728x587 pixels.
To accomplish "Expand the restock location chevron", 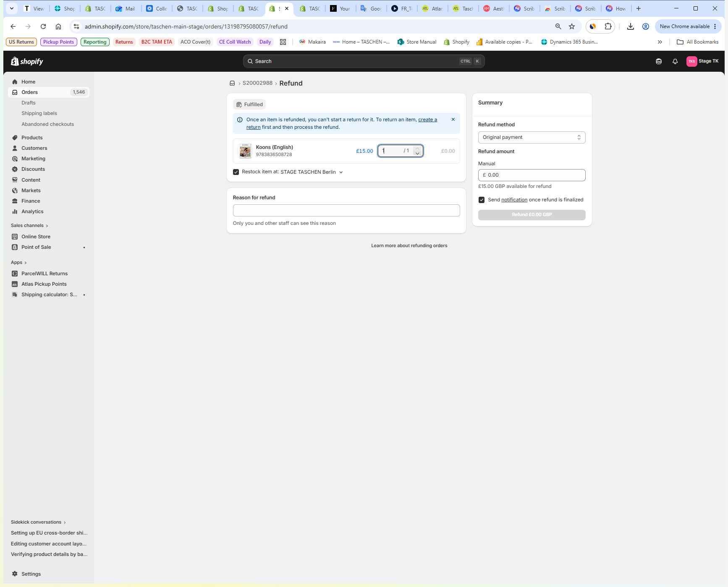I will tap(341, 172).
